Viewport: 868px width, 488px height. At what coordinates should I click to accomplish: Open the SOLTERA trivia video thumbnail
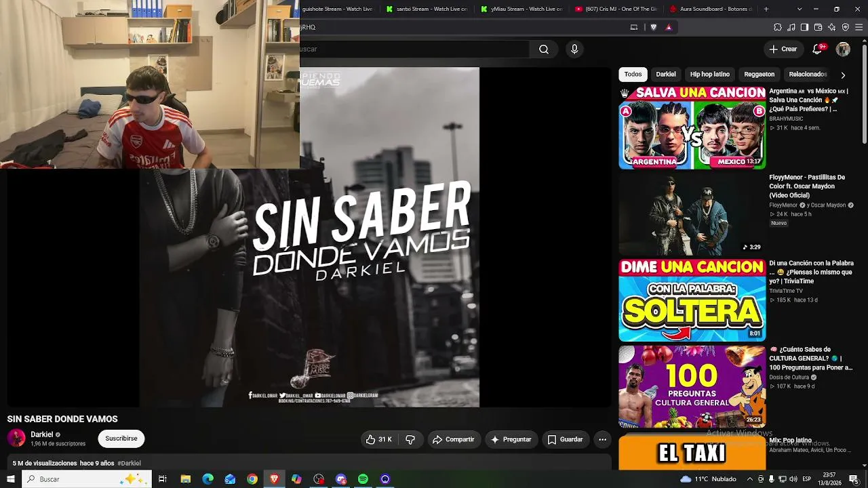click(x=692, y=300)
